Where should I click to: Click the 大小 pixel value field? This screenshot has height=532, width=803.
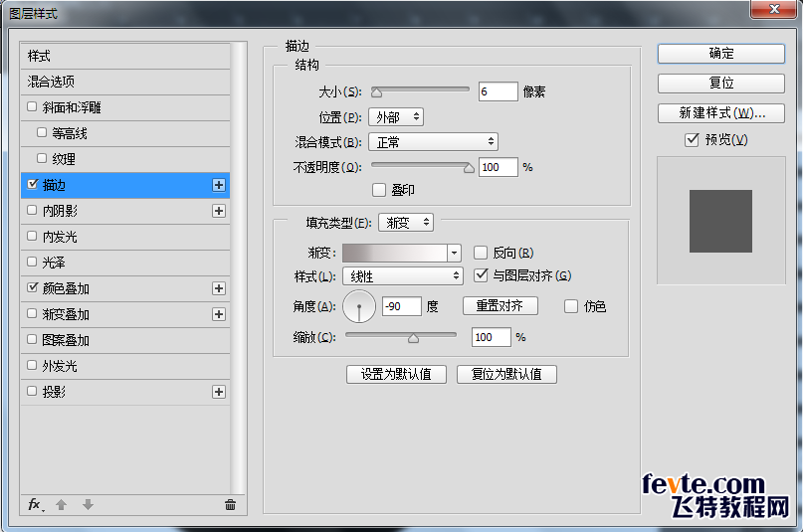click(x=499, y=91)
